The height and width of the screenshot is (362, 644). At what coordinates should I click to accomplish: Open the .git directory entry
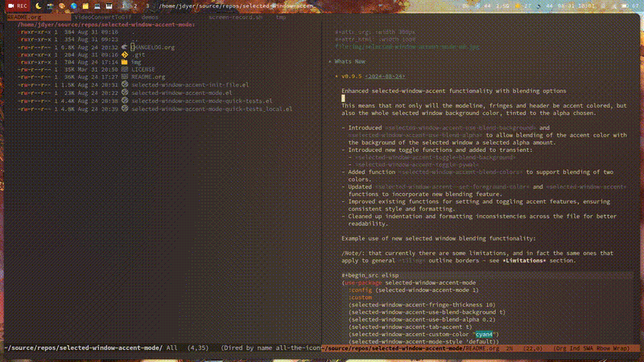(x=138, y=55)
